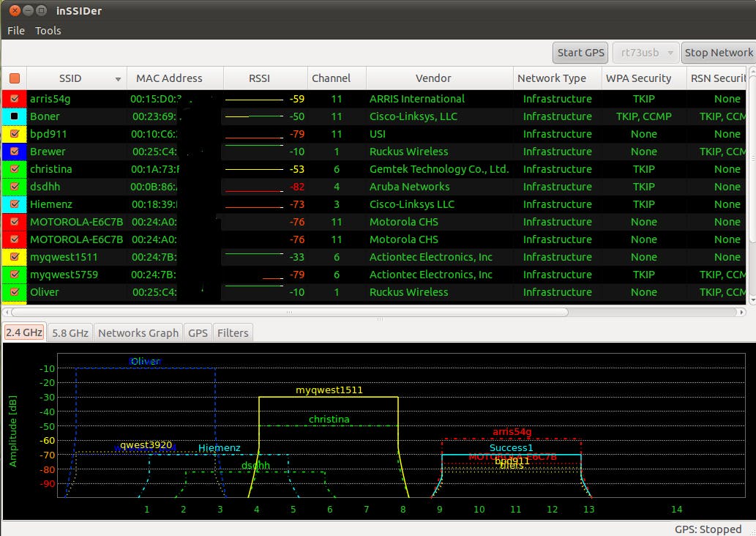Click the Gemtek Technology Co., Ltd. vendor cell

pyautogui.click(x=439, y=169)
